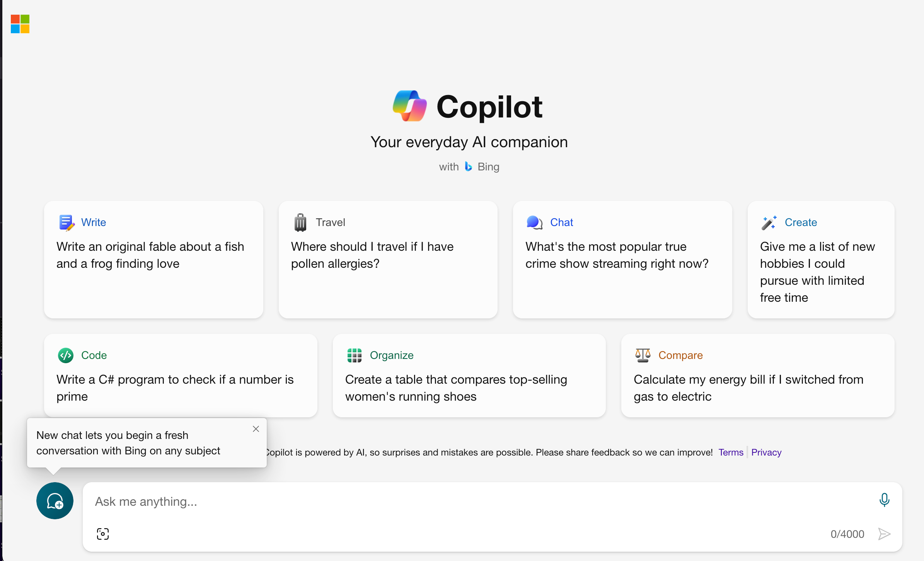
Task: Start a new chat with the bubble icon
Action: [55, 501]
